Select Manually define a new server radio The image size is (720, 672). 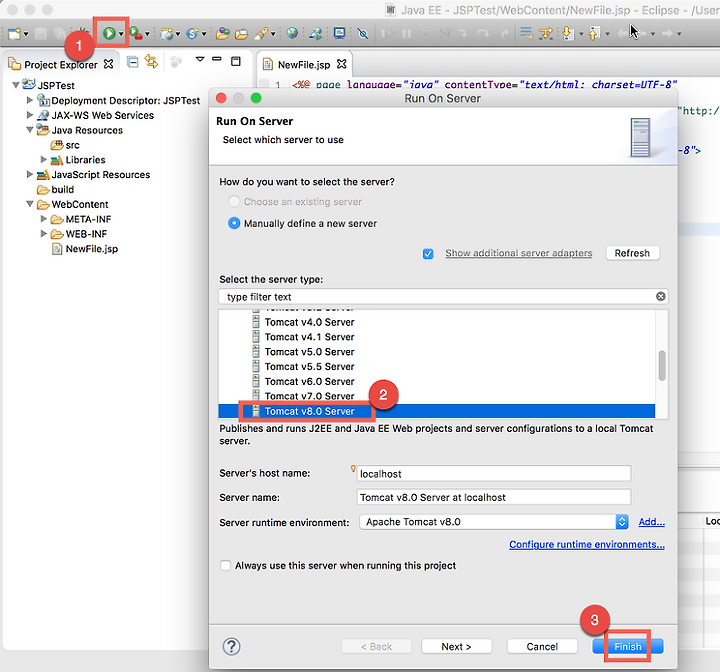click(234, 223)
